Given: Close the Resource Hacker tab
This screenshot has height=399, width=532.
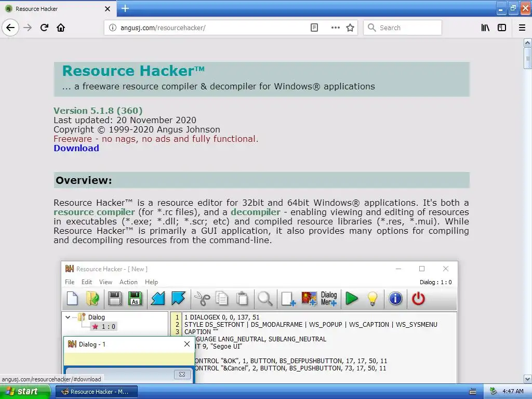Looking at the screenshot, I should coord(107,9).
